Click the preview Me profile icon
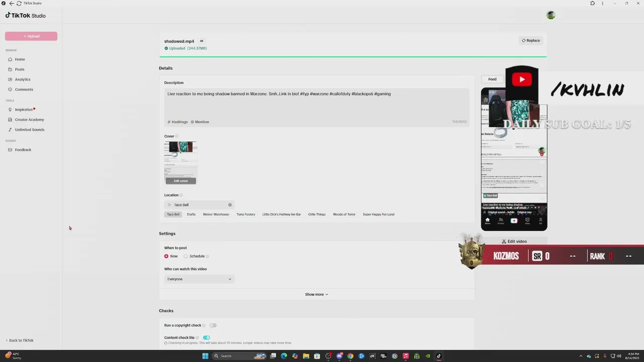The height and width of the screenshot is (362, 644). (x=540, y=221)
